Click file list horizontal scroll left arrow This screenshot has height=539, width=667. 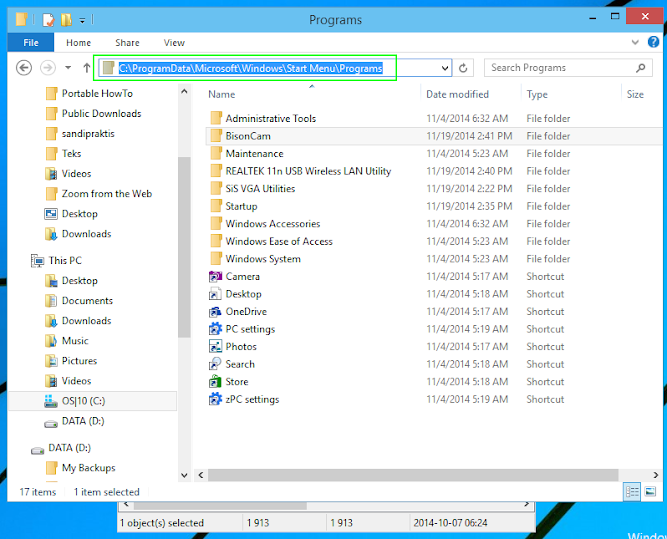pos(201,475)
